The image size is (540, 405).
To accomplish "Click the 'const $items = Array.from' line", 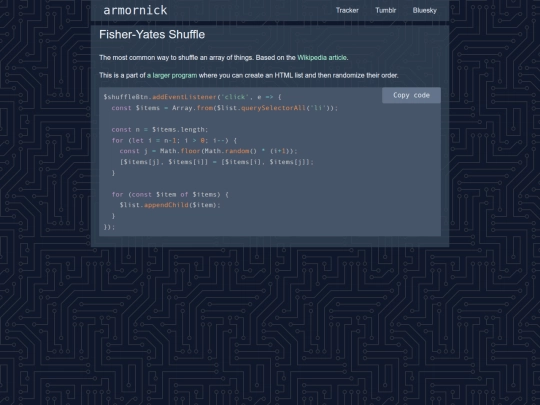I will (225, 108).
